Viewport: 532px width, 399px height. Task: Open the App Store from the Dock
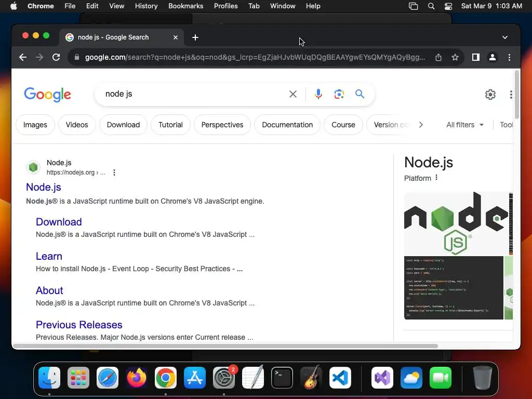195,378
